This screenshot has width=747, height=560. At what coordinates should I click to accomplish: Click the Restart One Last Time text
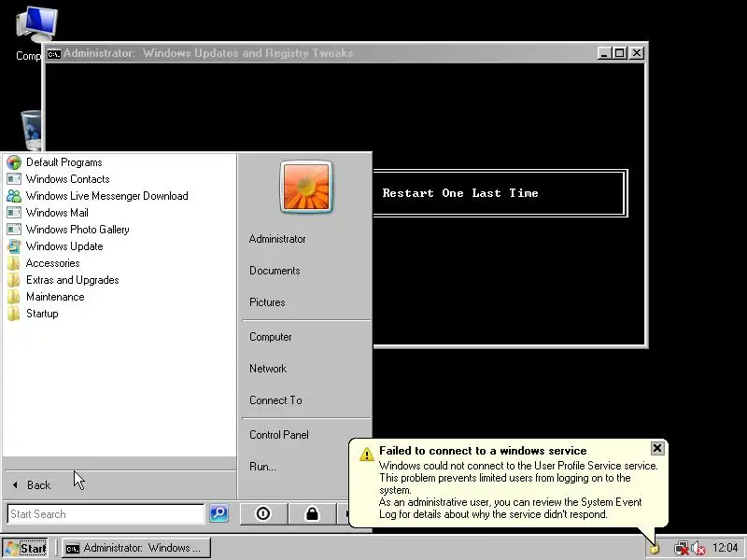[460, 193]
